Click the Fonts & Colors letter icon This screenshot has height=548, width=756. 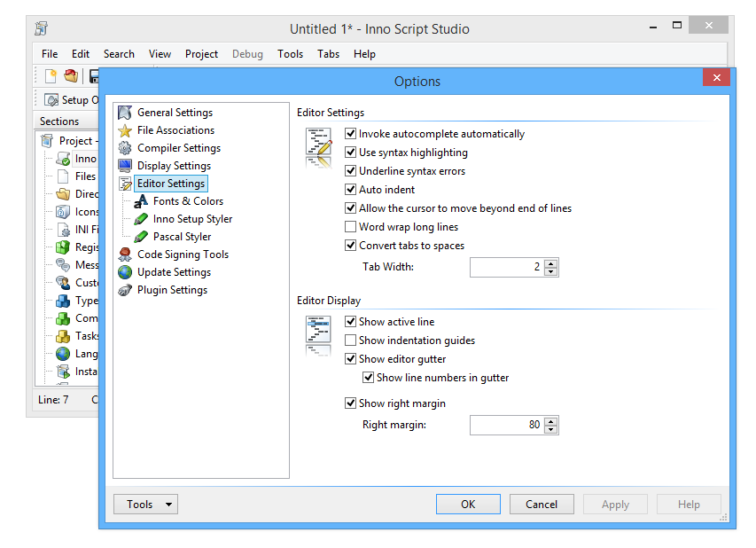pos(141,201)
